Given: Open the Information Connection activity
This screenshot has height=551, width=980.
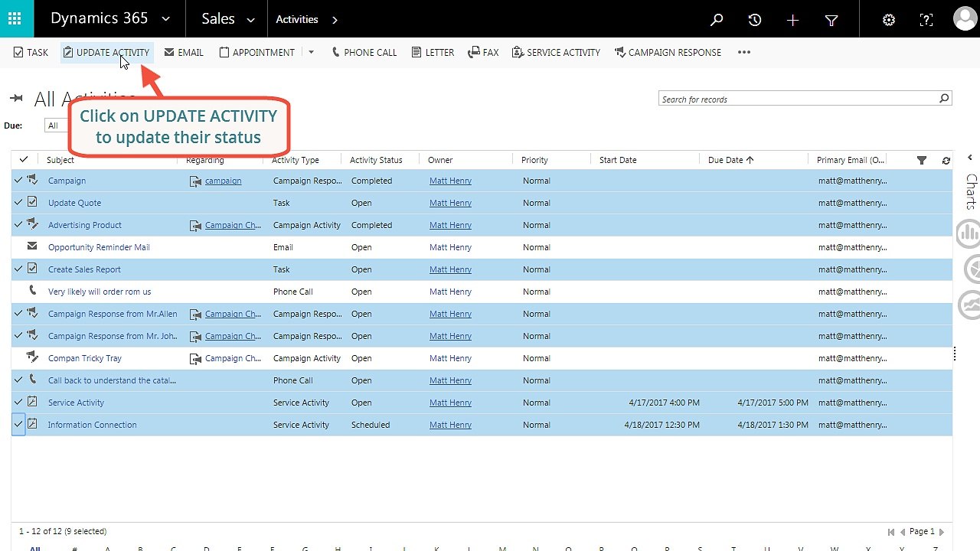Looking at the screenshot, I should 92,425.
